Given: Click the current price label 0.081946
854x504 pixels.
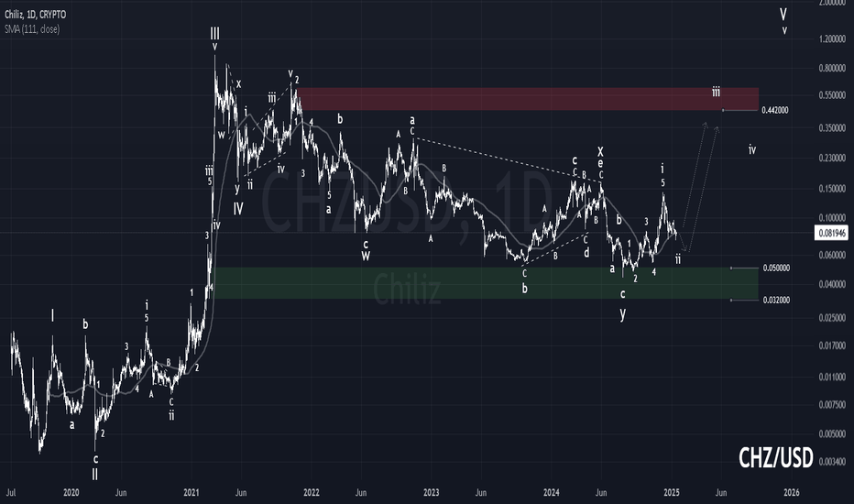Looking at the screenshot, I should click(832, 233).
